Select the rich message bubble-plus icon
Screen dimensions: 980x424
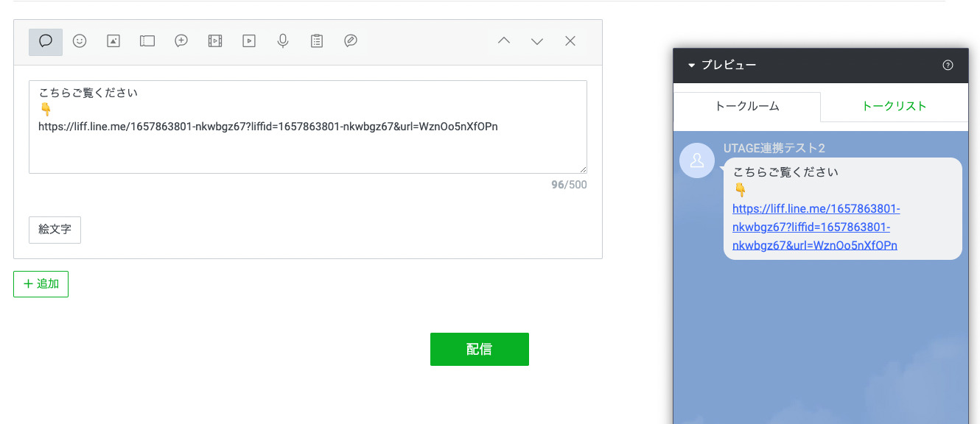pos(181,42)
